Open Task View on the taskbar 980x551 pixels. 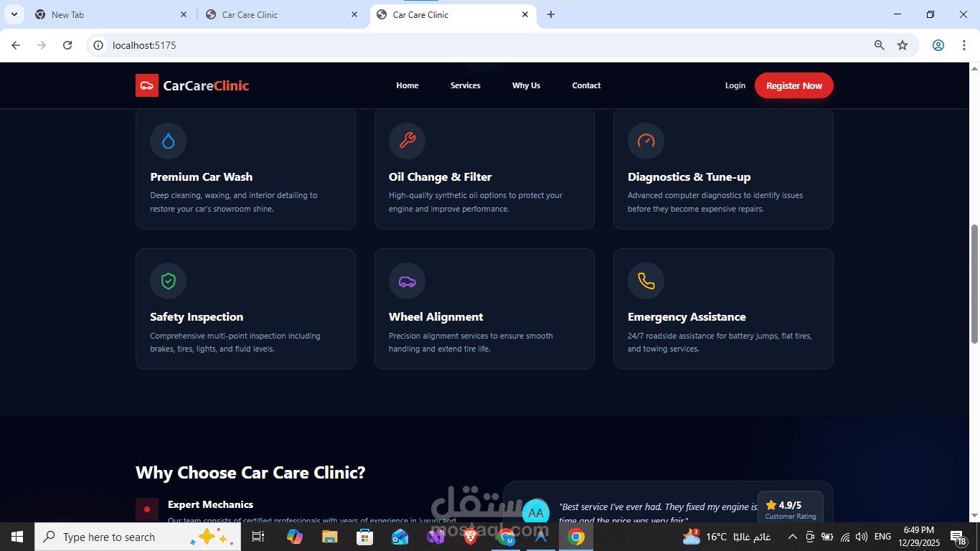258,537
